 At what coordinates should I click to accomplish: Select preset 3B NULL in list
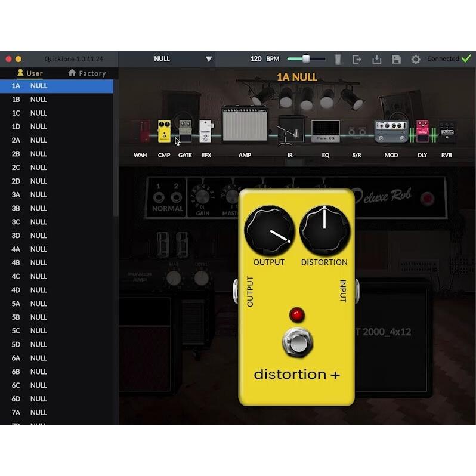tap(38, 208)
